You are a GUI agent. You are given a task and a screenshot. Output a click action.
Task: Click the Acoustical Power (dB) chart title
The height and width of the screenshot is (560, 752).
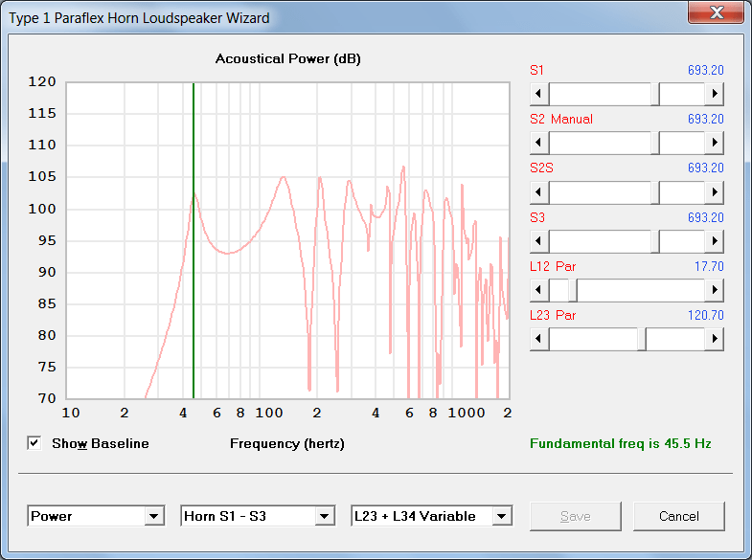point(287,59)
